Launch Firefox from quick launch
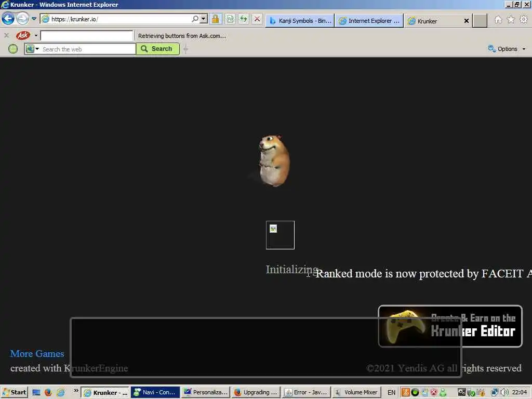The image size is (532, 399). click(48, 393)
